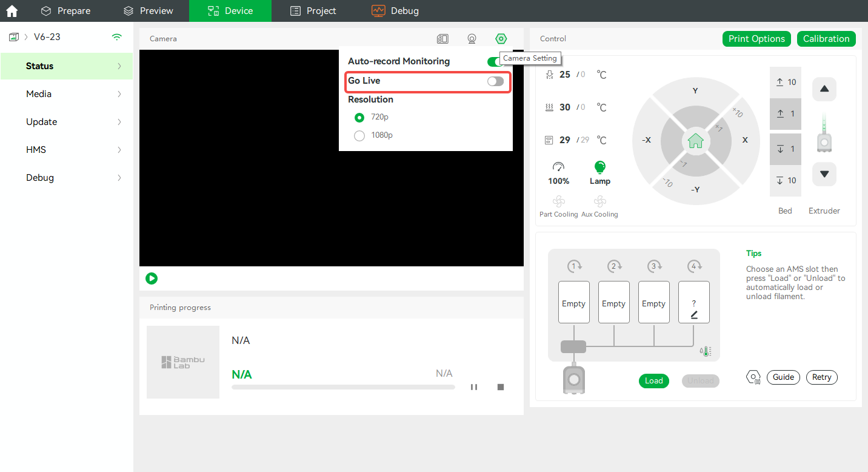Move bed up by 10
Image resolution: width=868 pixels, height=472 pixels.
pyautogui.click(x=786, y=83)
